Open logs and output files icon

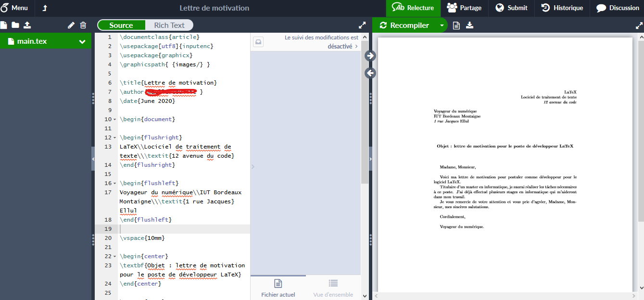456,25
